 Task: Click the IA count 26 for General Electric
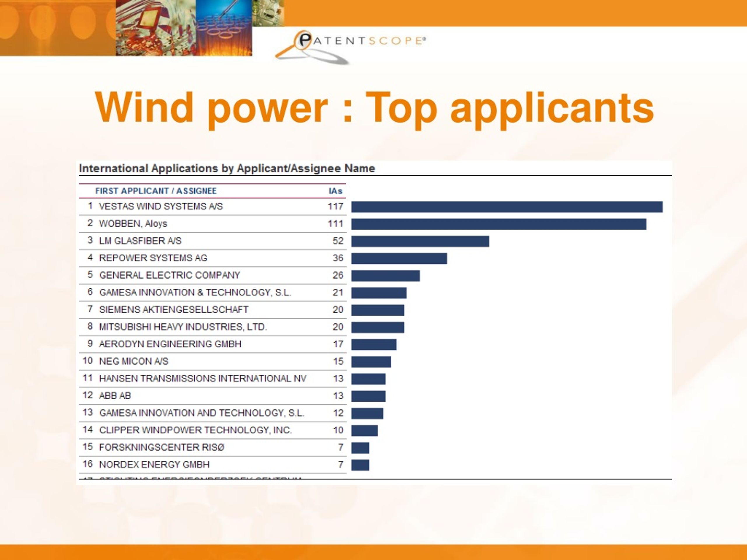click(x=338, y=275)
